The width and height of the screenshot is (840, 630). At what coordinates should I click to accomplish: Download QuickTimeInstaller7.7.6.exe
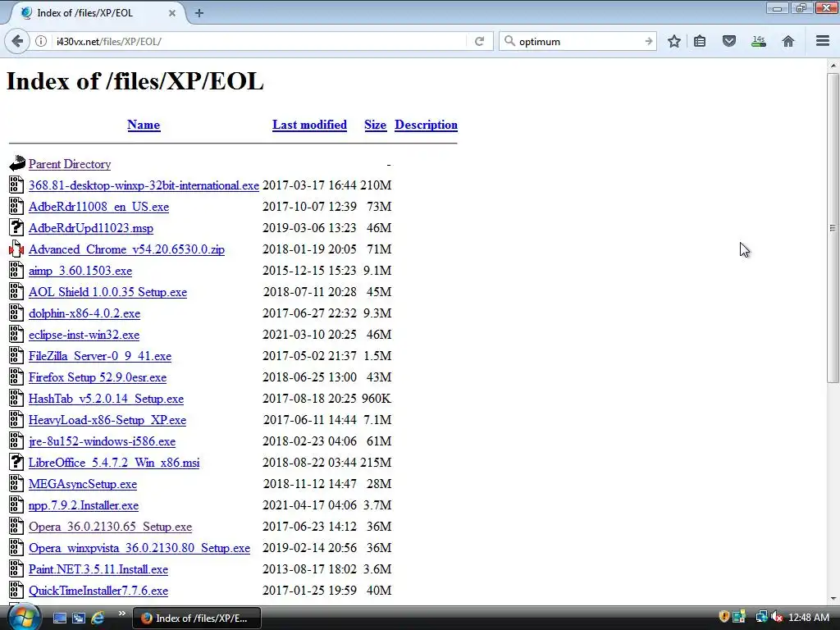98,591
